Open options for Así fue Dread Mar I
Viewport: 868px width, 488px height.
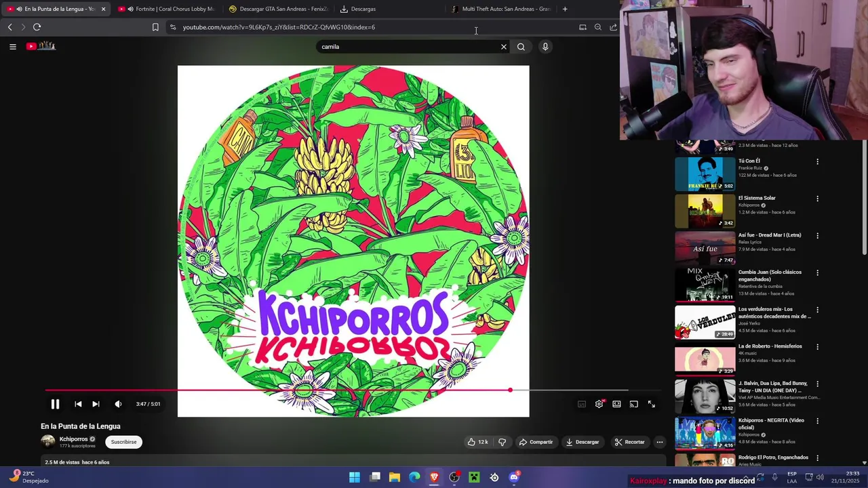[x=817, y=236]
